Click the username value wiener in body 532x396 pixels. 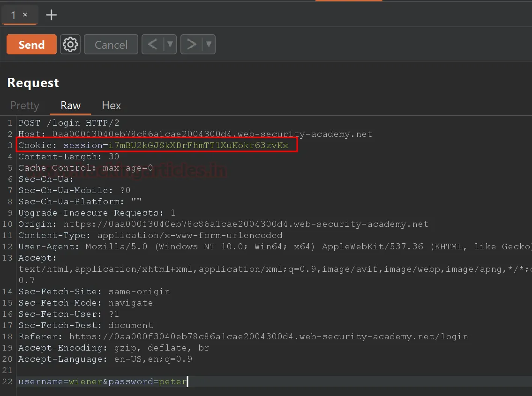pos(85,381)
